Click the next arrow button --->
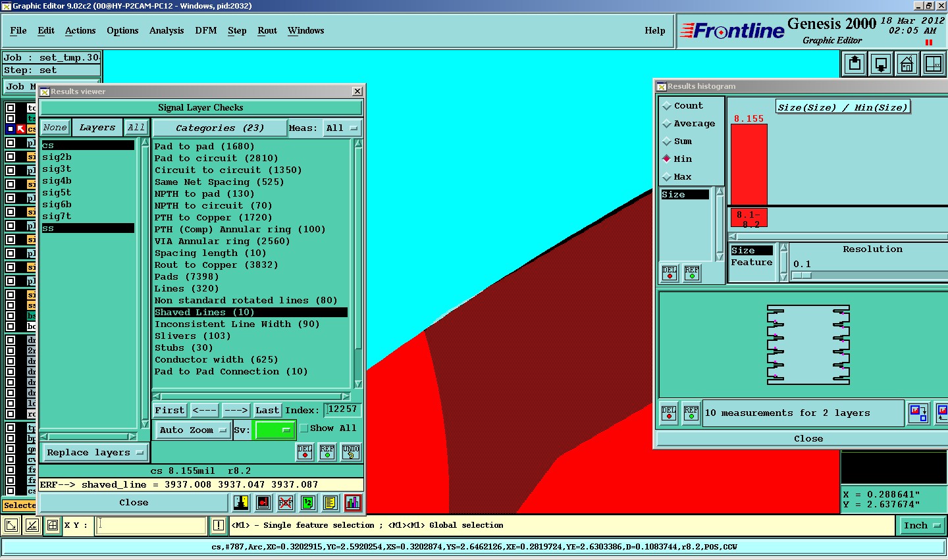948x560 pixels. pos(236,411)
